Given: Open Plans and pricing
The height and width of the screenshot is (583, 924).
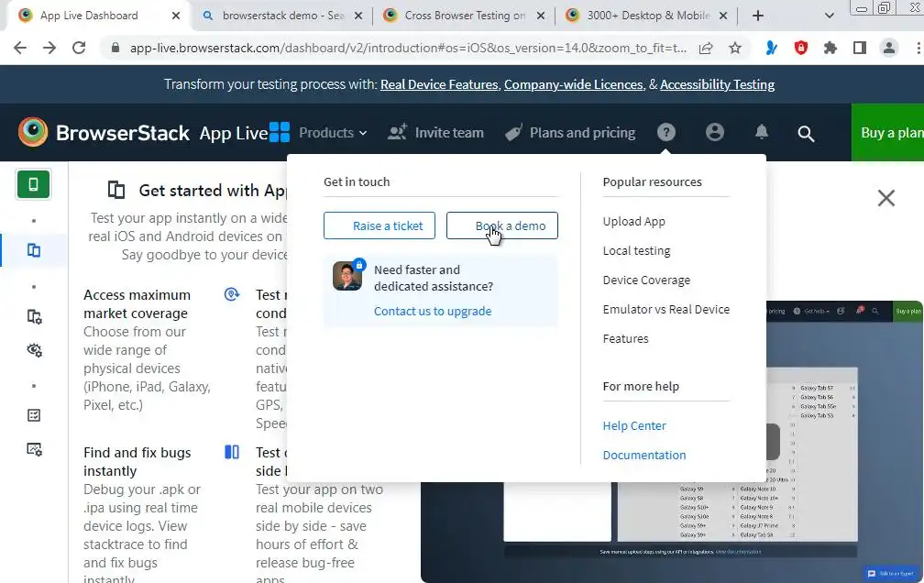Looking at the screenshot, I should tap(570, 133).
